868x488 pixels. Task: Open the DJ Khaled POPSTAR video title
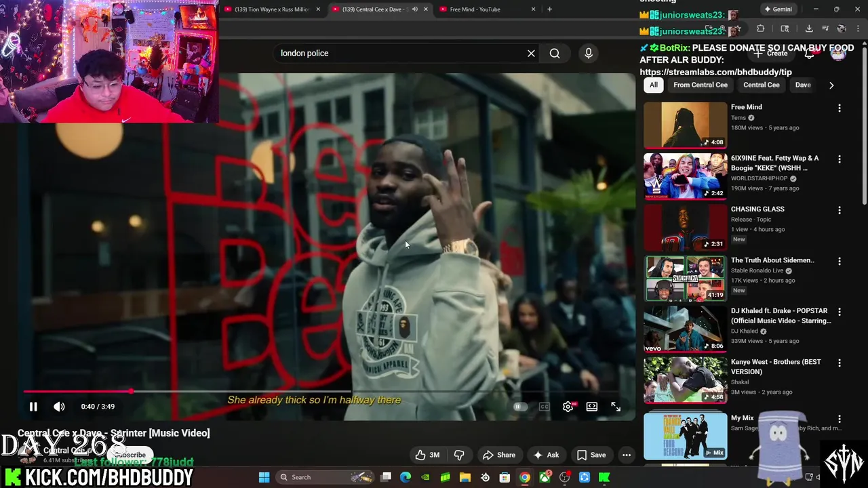tap(781, 316)
